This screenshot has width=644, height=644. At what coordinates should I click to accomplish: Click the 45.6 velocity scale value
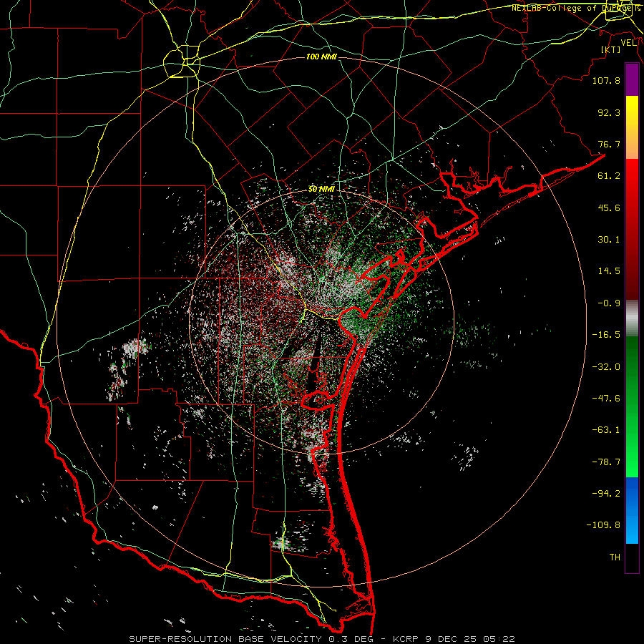click(609, 208)
